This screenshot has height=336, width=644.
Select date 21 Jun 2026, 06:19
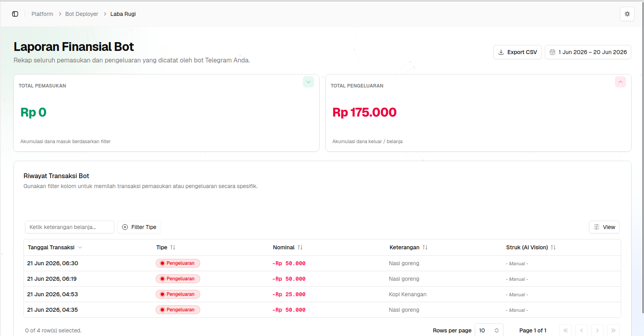tap(52, 279)
